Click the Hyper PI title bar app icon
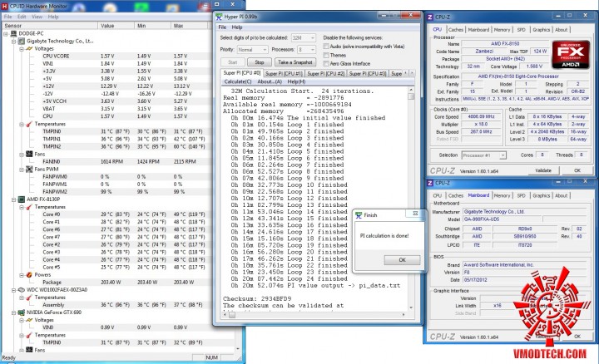This screenshot has height=364, width=599. tap(219, 17)
